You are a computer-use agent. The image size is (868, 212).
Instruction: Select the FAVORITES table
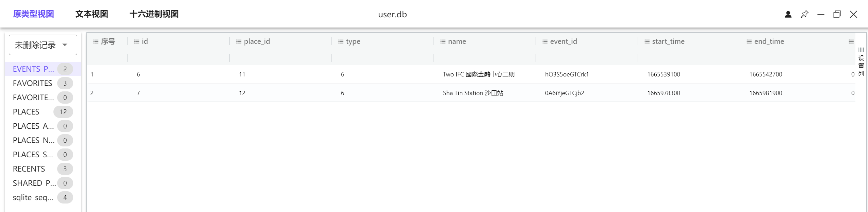pyautogui.click(x=33, y=83)
